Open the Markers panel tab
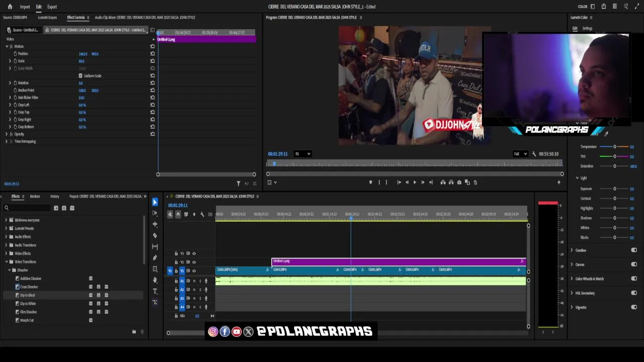 (35, 197)
